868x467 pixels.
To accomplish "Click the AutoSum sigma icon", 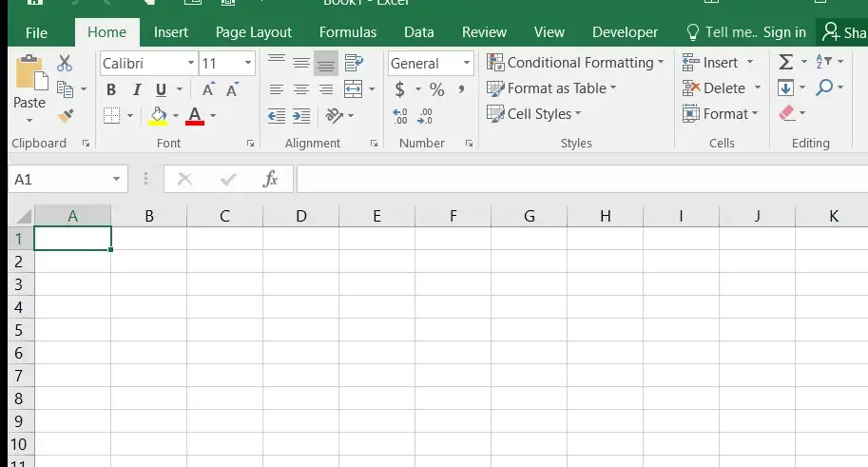I will pyautogui.click(x=785, y=62).
